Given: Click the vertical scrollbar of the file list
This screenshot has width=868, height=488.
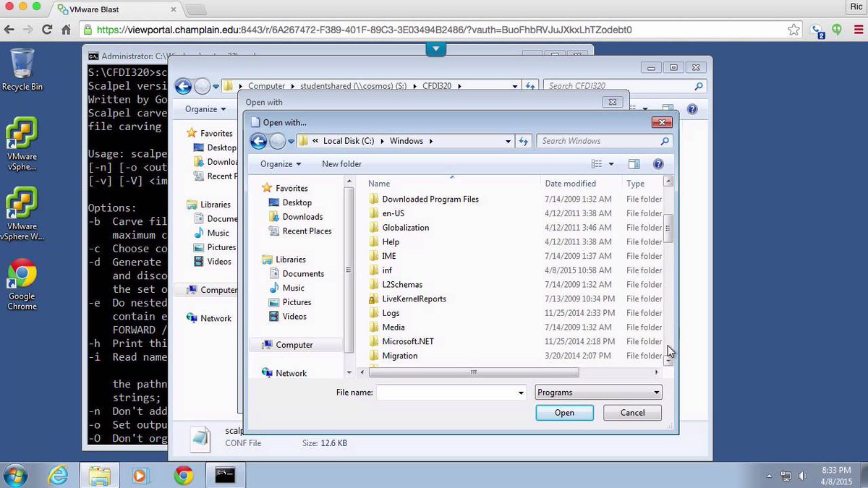Looking at the screenshot, I should pyautogui.click(x=668, y=228).
